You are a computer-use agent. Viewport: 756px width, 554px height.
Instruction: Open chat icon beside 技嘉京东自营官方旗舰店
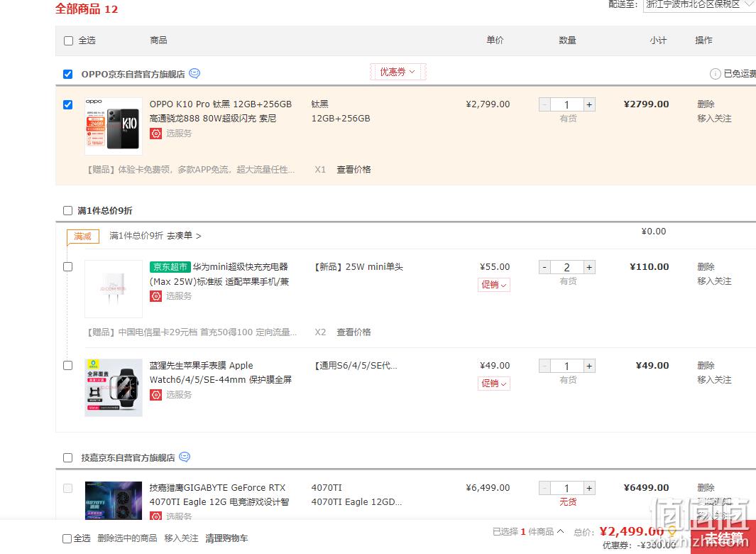click(x=185, y=457)
